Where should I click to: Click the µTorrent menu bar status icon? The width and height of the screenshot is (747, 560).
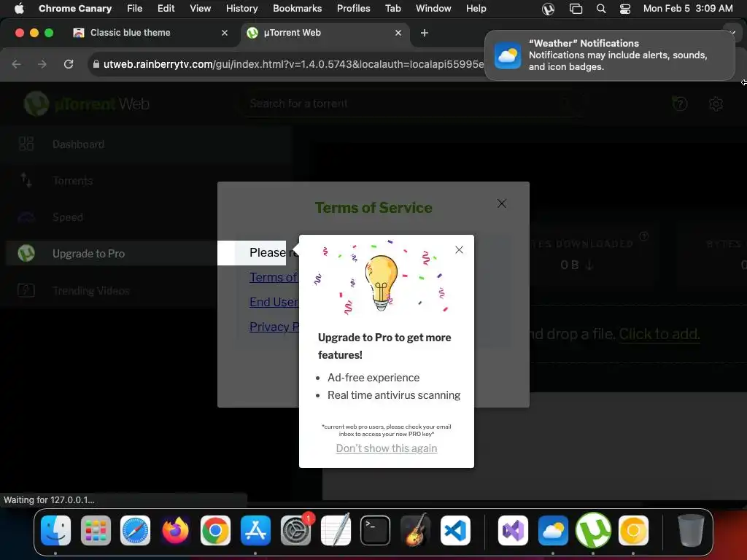(x=549, y=9)
